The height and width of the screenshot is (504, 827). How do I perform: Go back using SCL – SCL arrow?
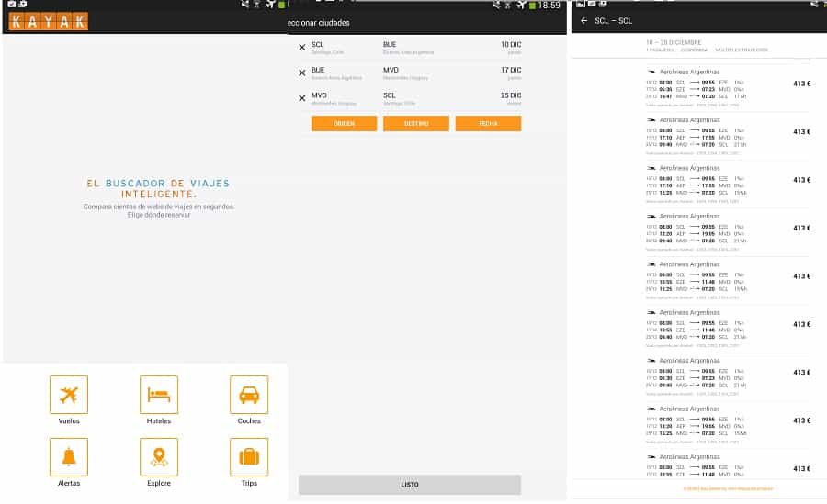pos(583,21)
